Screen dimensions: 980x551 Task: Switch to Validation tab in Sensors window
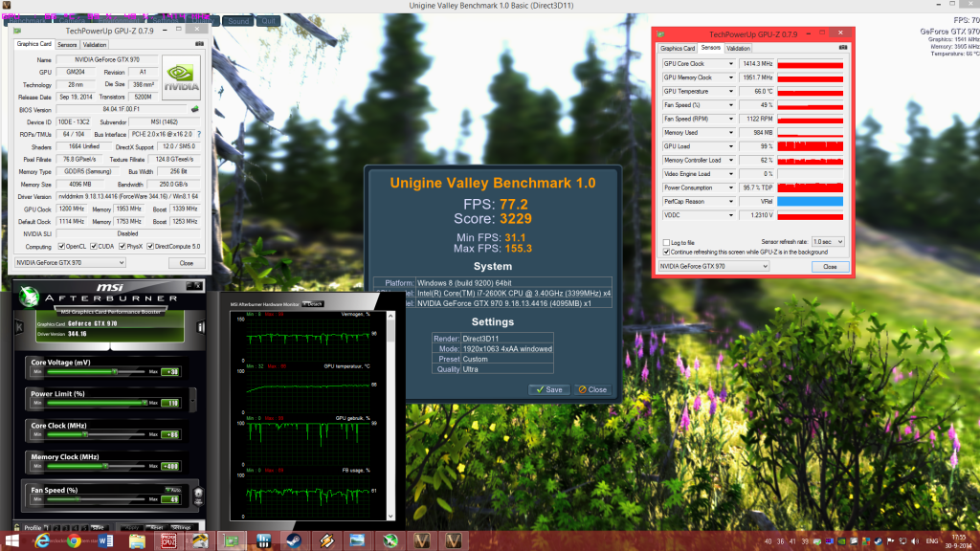pyautogui.click(x=738, y=48)
